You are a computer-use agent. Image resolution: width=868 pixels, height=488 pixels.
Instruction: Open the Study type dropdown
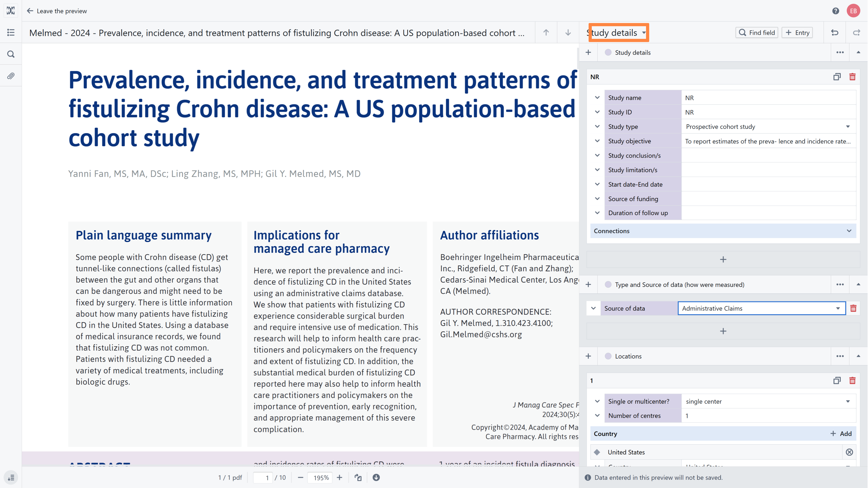pyautogui.click(x=769, y=127)
